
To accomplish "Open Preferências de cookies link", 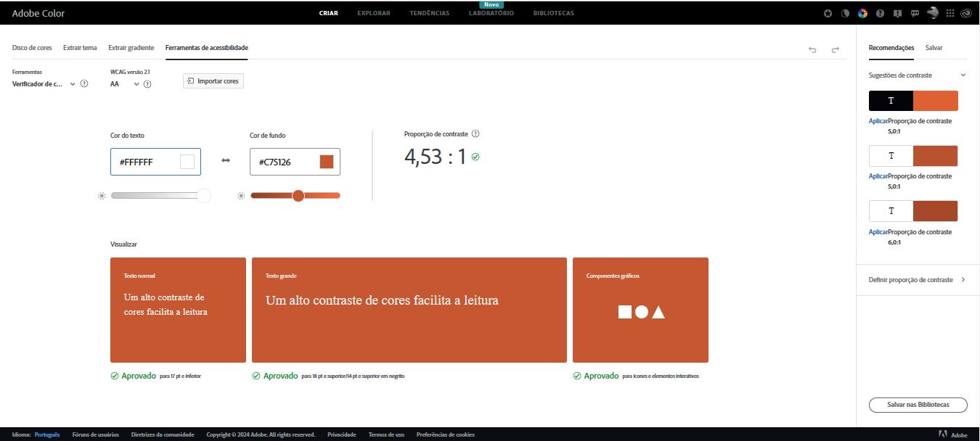I will (x=446, y=434).
